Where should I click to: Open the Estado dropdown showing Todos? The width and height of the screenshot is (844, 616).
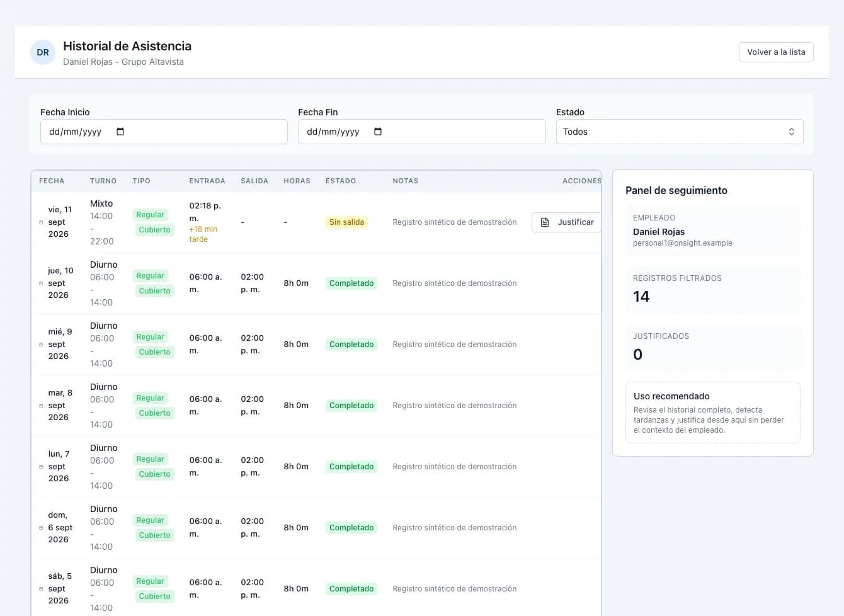(x=680, y=132)
